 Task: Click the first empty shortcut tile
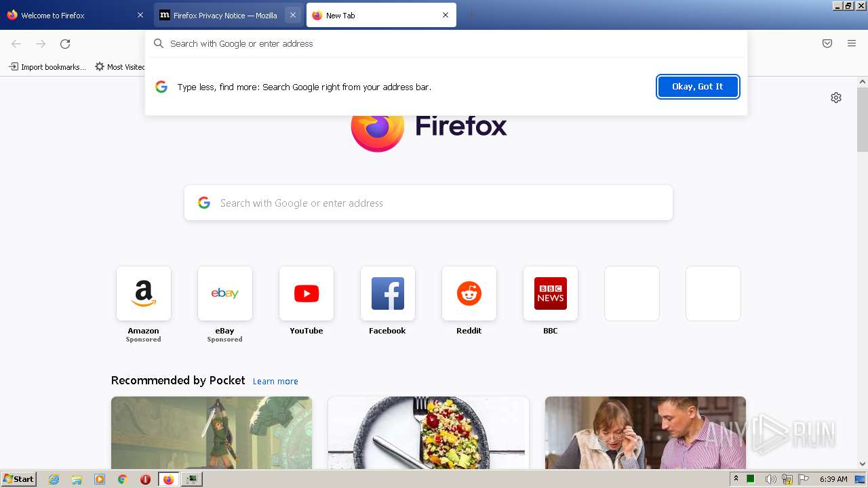point(632,293)
